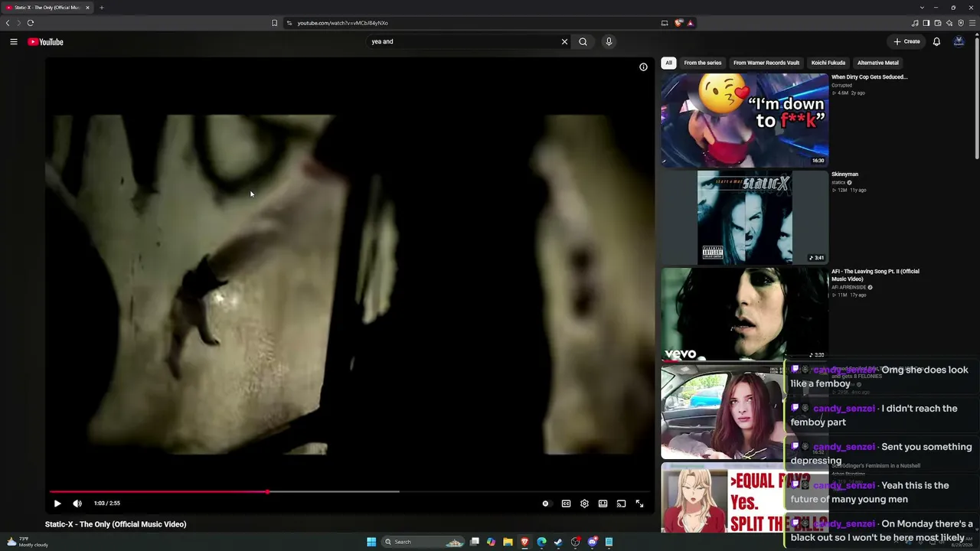The height and width of the screenshot is (551, 980).
Task: Open the When Dirty Cop Gets Seduced title
Action: pos(869,77)
